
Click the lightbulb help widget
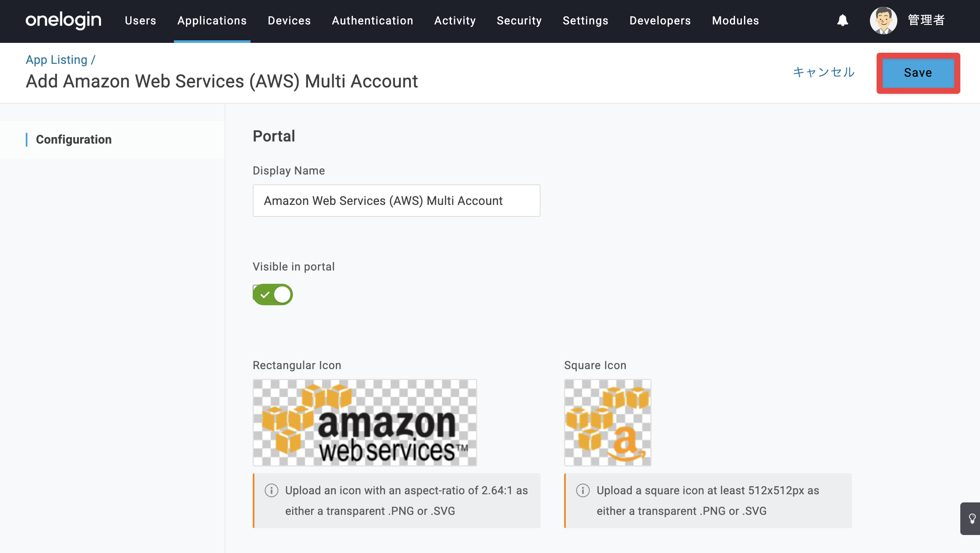tap(971, 519)
